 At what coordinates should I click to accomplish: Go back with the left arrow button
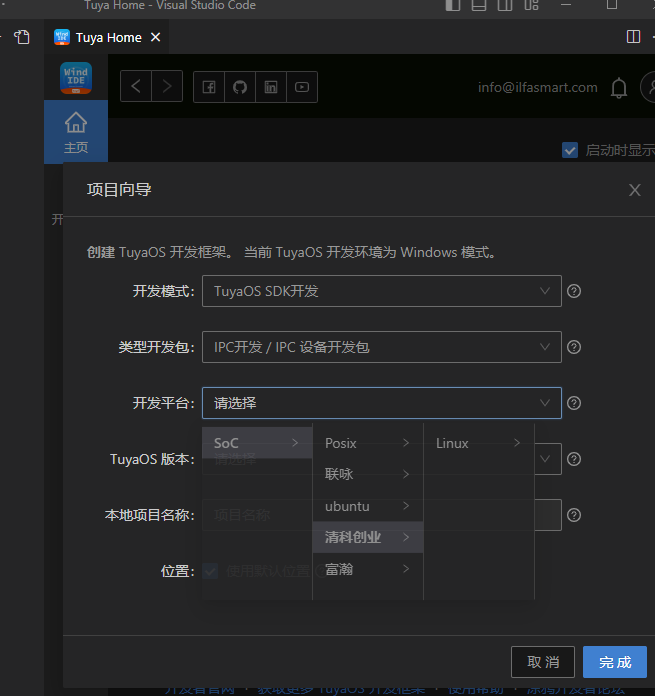[136, 86]
